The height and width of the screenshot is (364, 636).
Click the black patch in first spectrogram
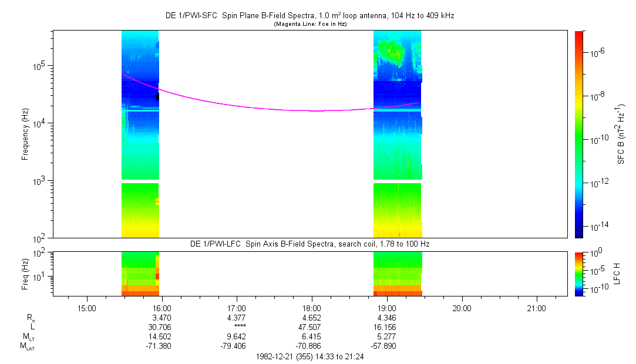tap(157, 96)
